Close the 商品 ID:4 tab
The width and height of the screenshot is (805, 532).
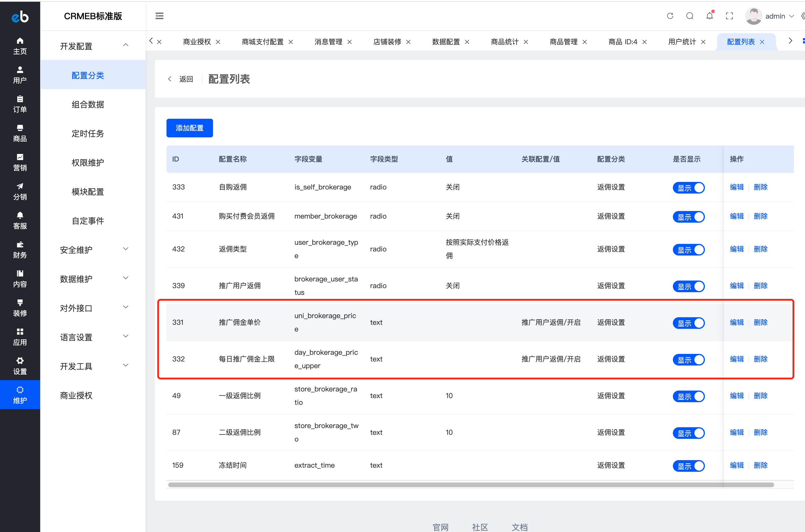point(645,42)
